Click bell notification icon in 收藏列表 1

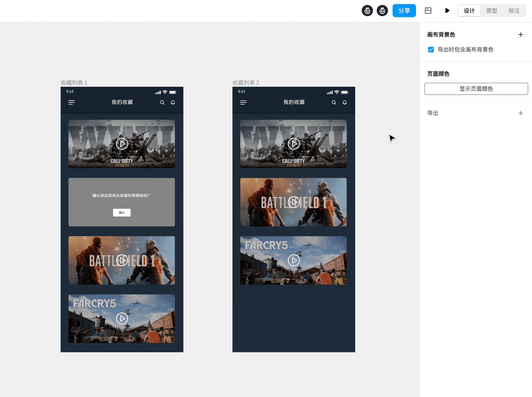[x=173, y=102]
